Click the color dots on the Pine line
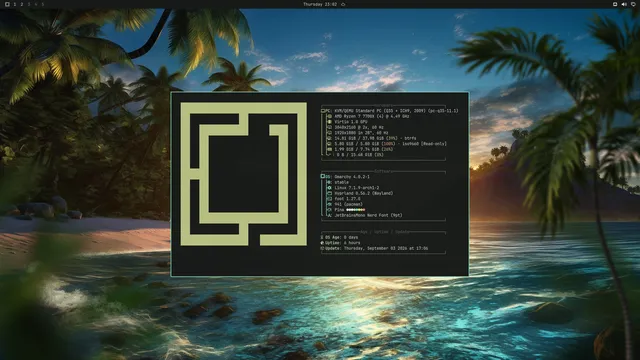 (x=356, y=210)
